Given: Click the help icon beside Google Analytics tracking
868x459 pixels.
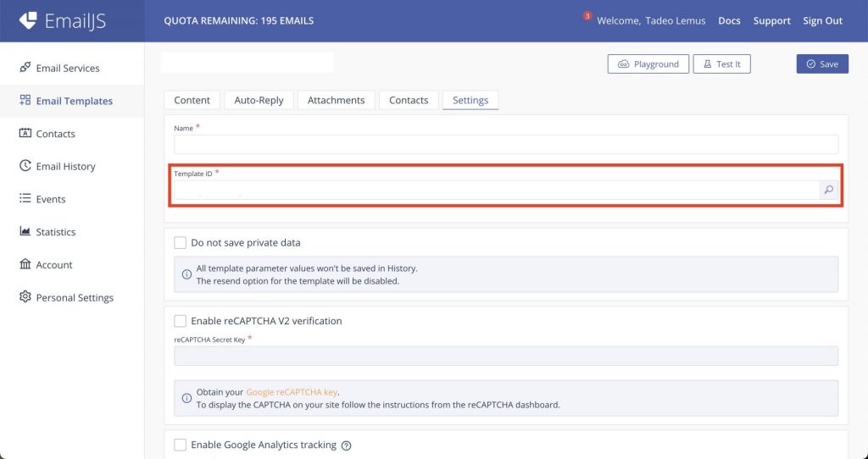Looking at the screenshot, I should click(x=347, y=445).
